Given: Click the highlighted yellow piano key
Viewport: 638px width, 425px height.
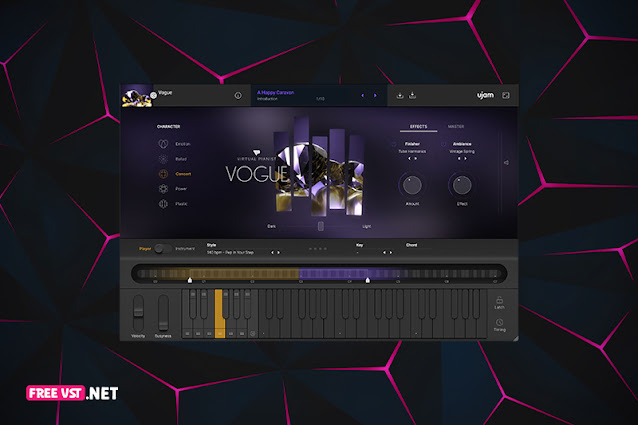Looking at the screenshot, I should (219, 314).
